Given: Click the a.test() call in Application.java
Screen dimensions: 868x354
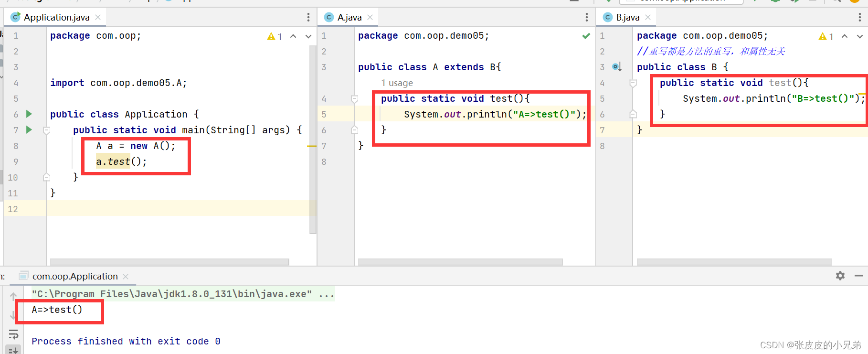Looking at the screenshot, I should [121, 162].
